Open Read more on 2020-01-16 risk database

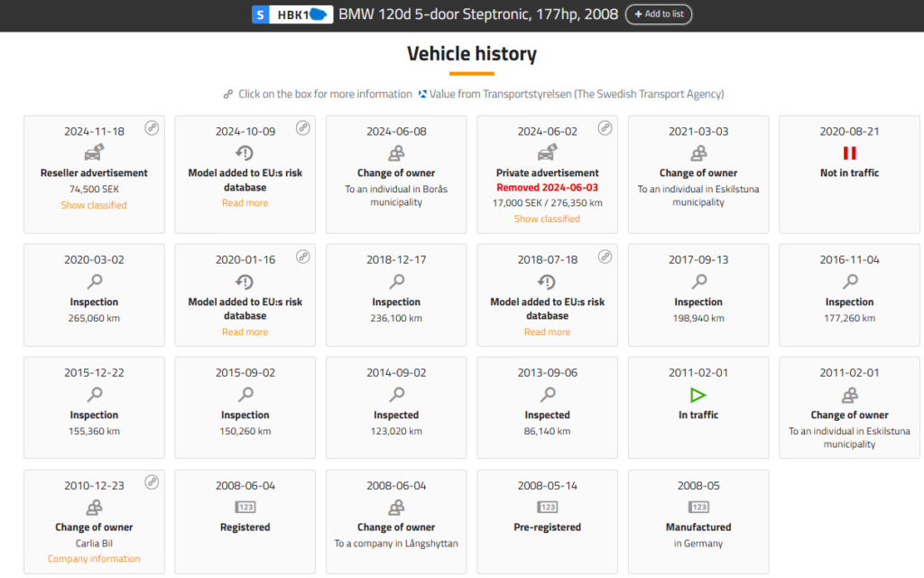(245, 331)
